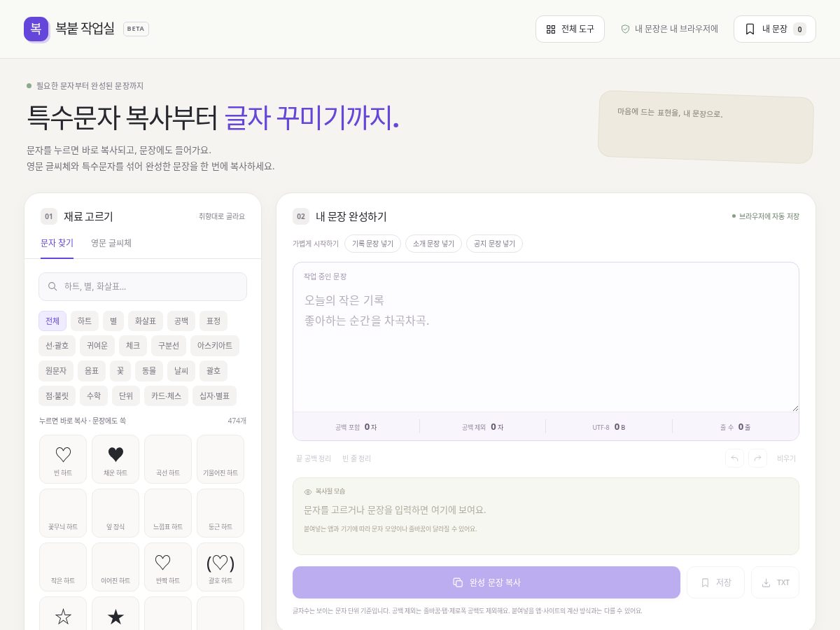840x630 pixels.
Task: Copy the 반짝 하트 symbol
Action: coord(168,566)
